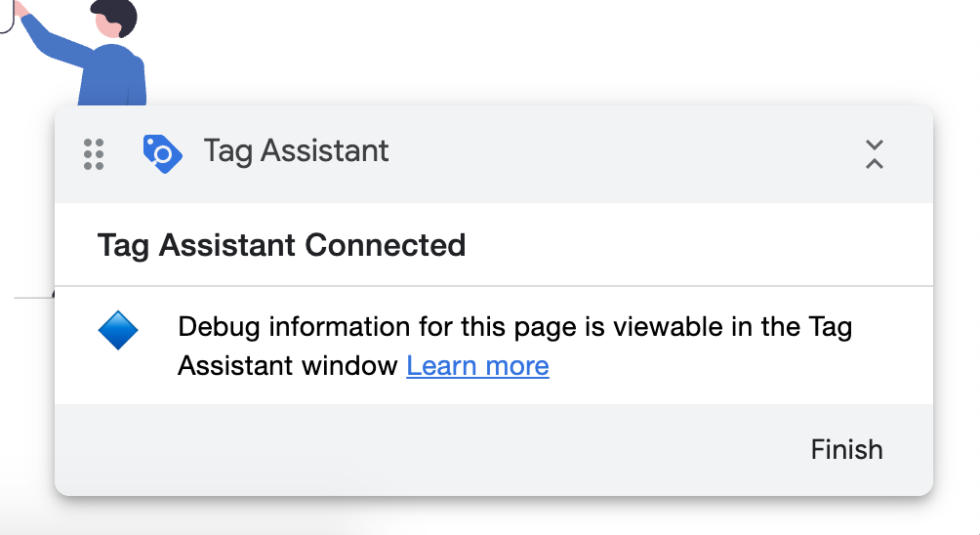980x535 pixels.
Task: Click the "Learn more" link
Action: coord(477,366)
